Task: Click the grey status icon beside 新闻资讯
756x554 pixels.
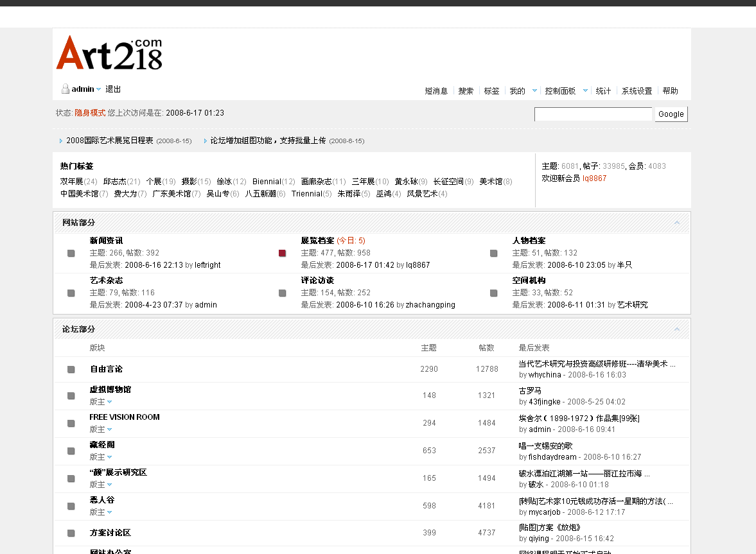Action: click(71, 254)
